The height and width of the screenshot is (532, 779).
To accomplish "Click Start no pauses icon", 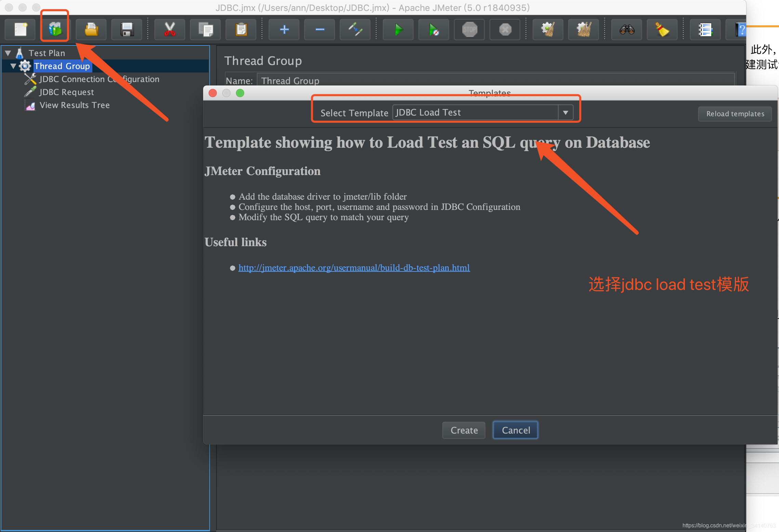I will tap(434, 29).
